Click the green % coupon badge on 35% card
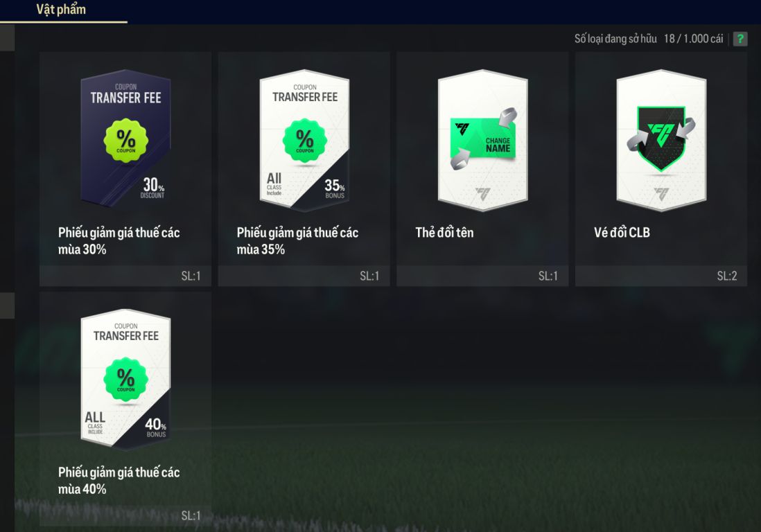This screenshot has width=761, height=532. coord(305,141)
